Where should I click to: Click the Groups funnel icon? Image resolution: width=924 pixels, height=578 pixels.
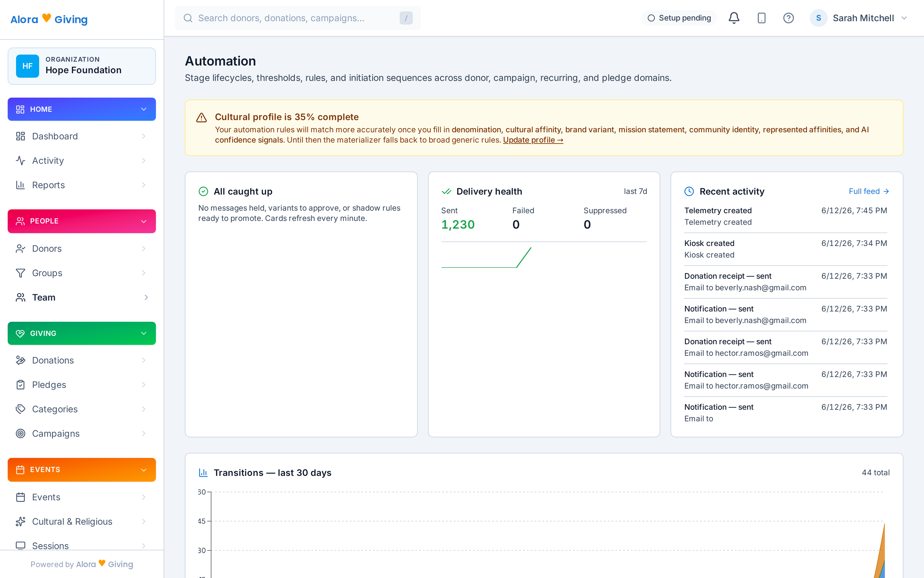21,273
